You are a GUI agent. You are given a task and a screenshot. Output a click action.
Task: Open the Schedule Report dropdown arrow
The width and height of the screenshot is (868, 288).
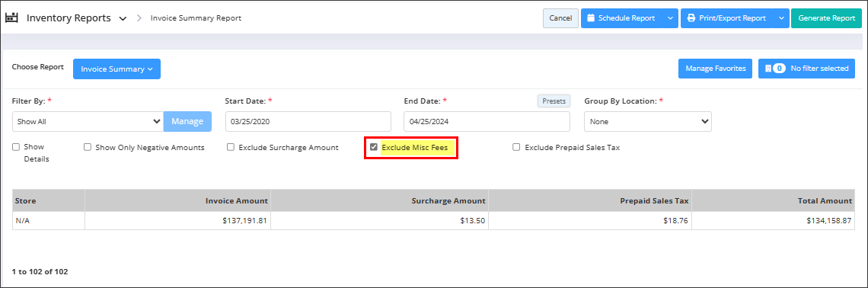(670, 18)
